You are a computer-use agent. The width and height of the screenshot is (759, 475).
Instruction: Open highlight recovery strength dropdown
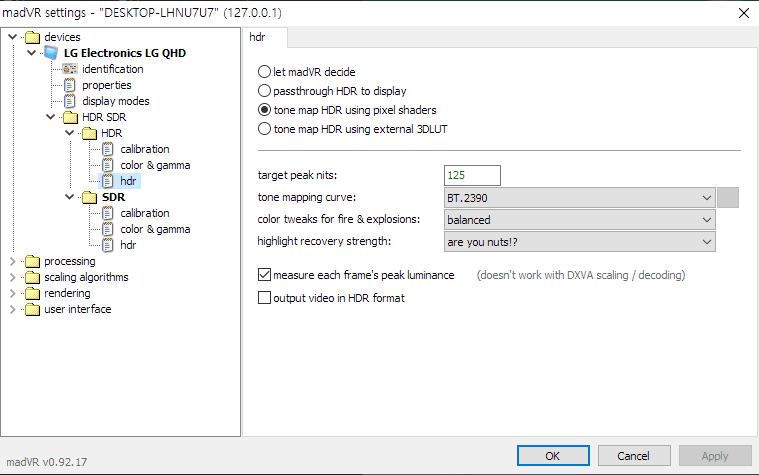pyautogui.click(x=579, y=241)
